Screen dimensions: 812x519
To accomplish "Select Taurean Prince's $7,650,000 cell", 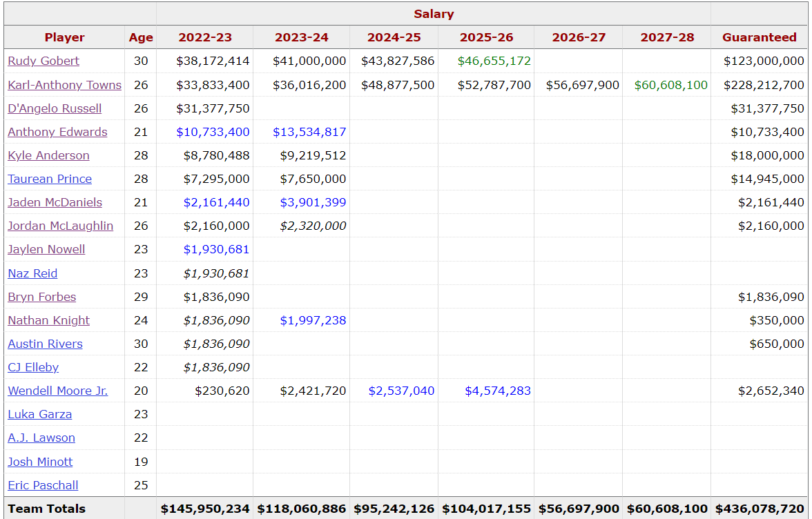I will pyautogui.click(x=313, y=179).
